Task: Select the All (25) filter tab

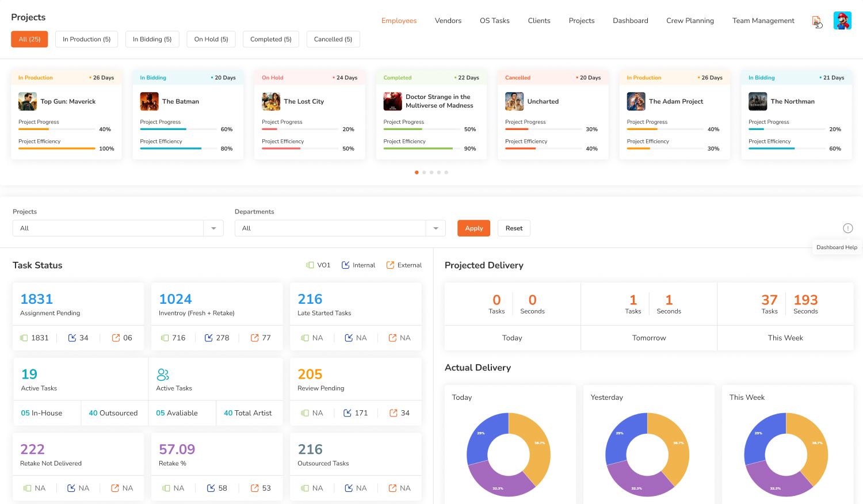Action: click(x=29, y=39)
